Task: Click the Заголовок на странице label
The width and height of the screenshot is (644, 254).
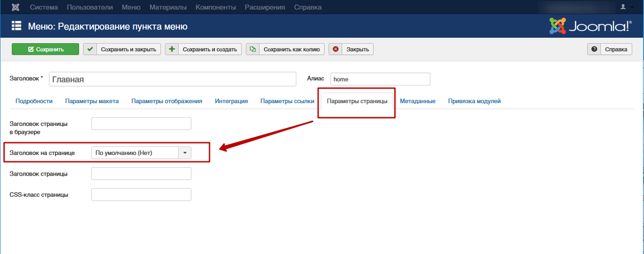Action: [x=42, y=152]
